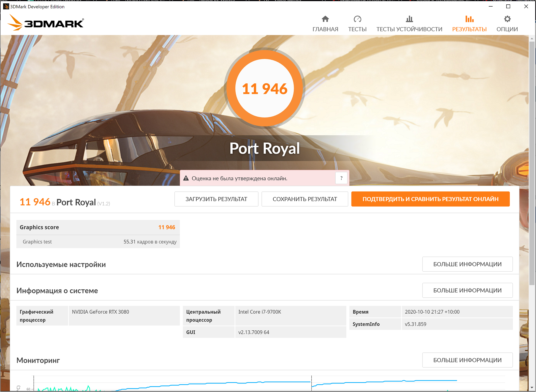The height and width of the screenshot is (392, 536).
Task: Click the Graphics score row
Action: pos(98,227)
